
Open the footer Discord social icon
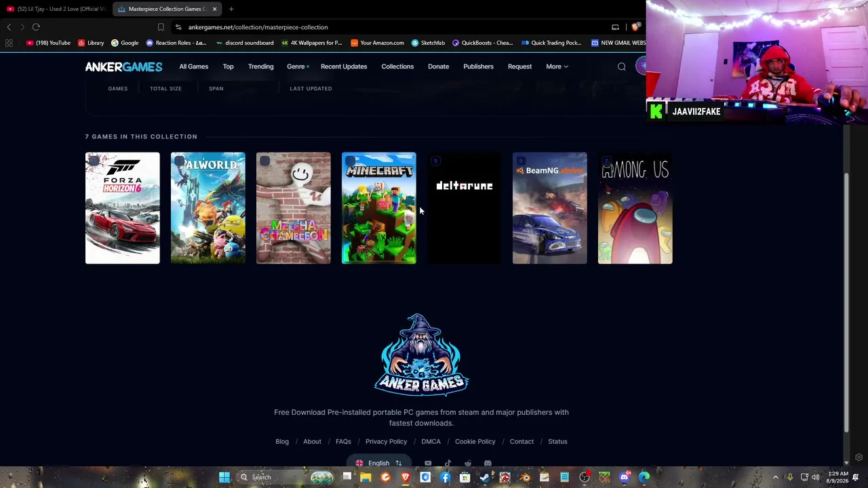(488, 464)
